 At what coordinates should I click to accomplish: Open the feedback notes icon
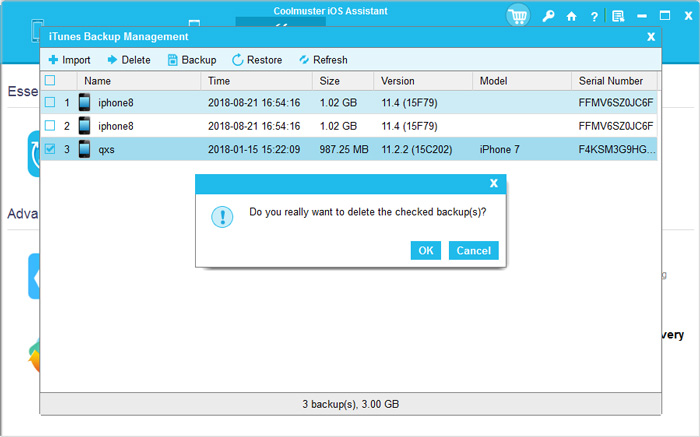click(x=618, y=17)
